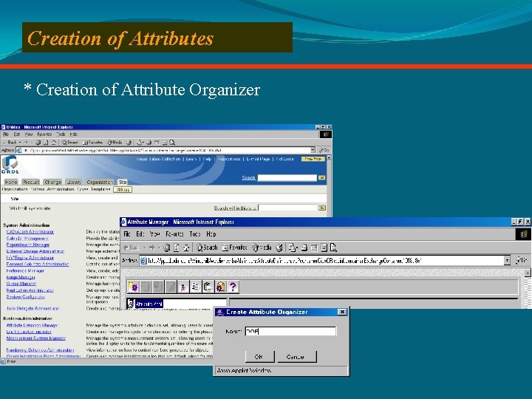Switch to the Home tab in Windchill

pyautogui.click(x=11, y=183)
